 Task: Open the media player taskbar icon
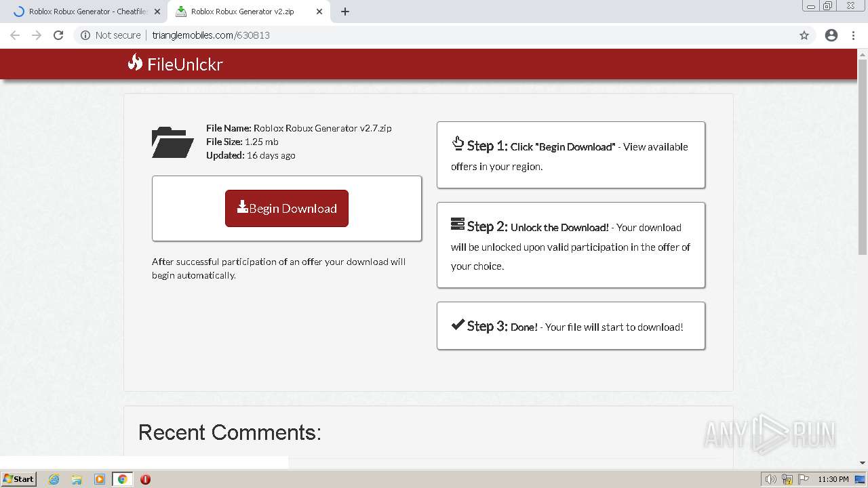pos(100,479)
